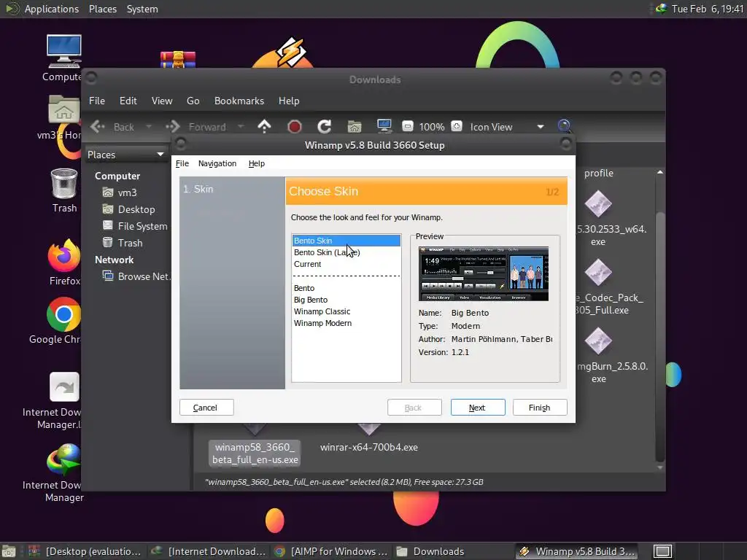The height and width of the screenshot is (560, 747).
Task: Click the clock in top panel
Action: pos(708,9)
